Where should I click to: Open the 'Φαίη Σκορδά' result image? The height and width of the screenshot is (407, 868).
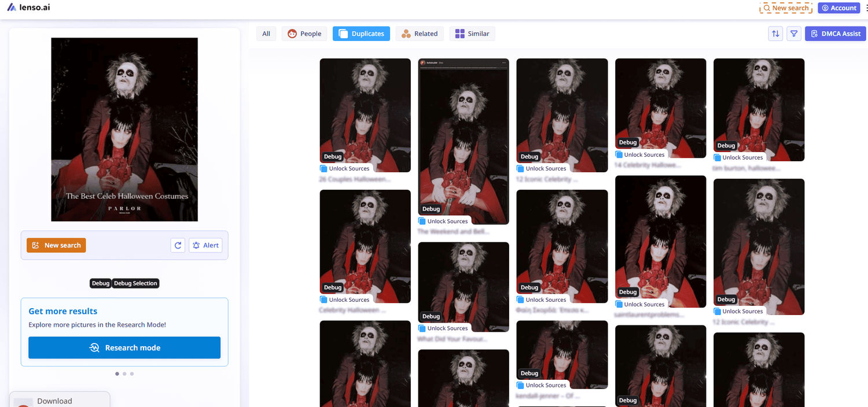562,246
